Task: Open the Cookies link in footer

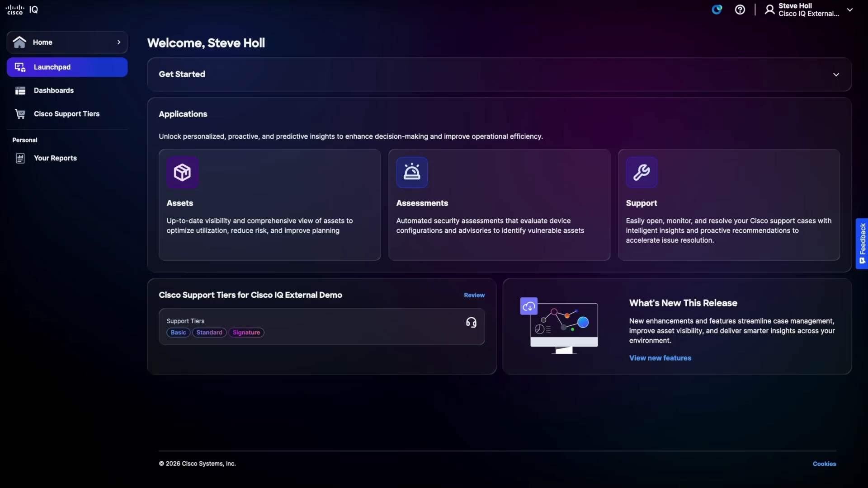Action: [x=824, y=464]
